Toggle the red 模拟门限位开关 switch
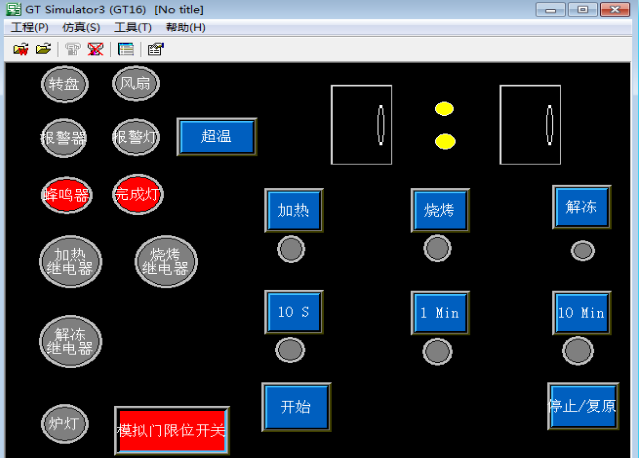 [x=172, y=430]
